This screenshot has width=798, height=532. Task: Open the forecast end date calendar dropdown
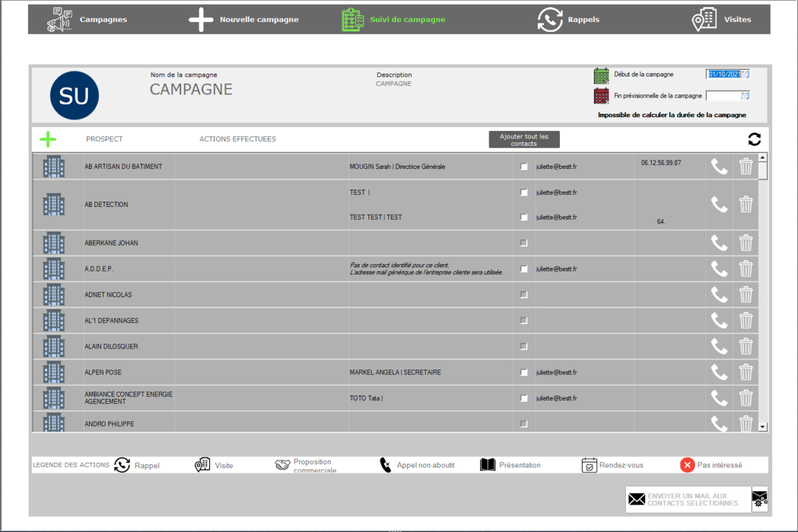point(745,96)
